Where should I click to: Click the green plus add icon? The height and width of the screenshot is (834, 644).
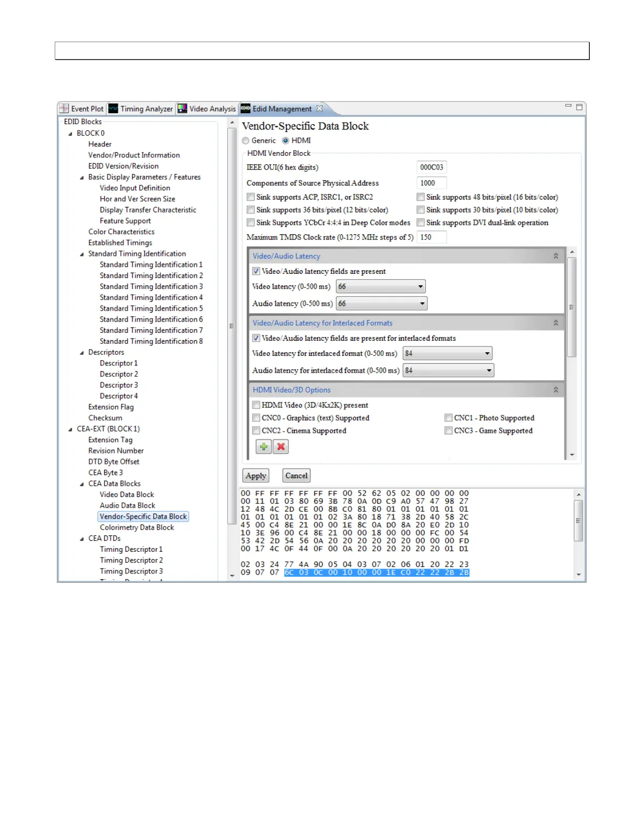[x=264, y=447]
